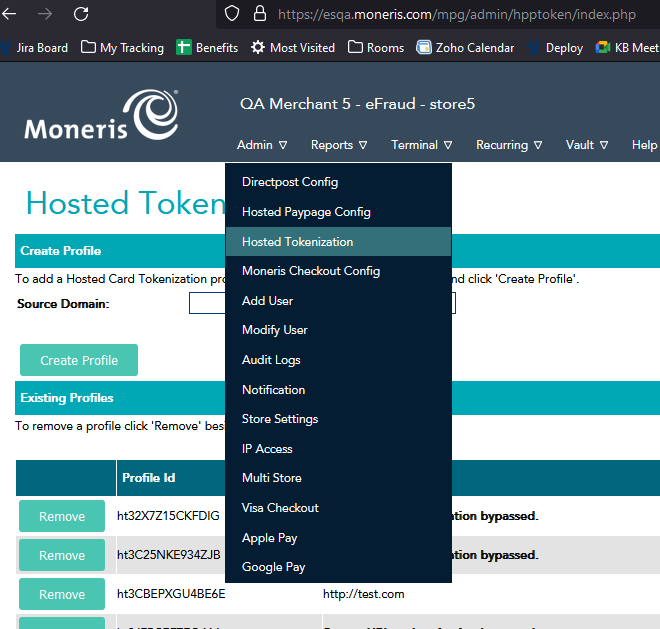Choose Moneris Checkout Config menu item
Screen dimensions: 660x629
[x=311, y=271]
